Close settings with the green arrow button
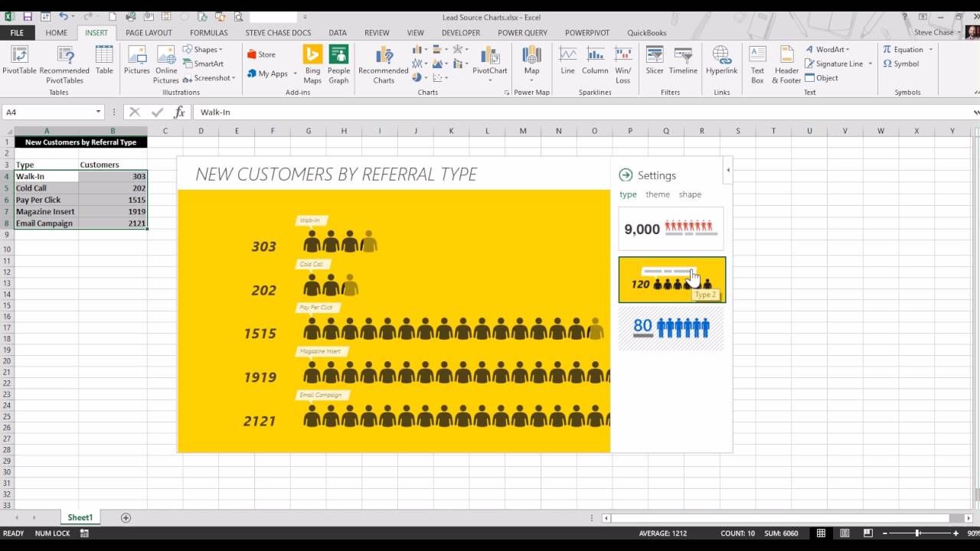The image size is (980, 551). (x=626, y=175)
